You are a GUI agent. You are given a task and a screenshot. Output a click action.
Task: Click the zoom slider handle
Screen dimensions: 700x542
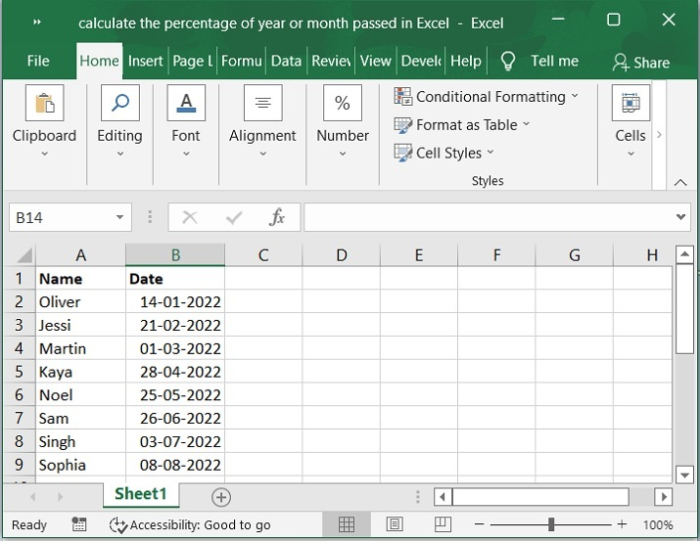551,524
